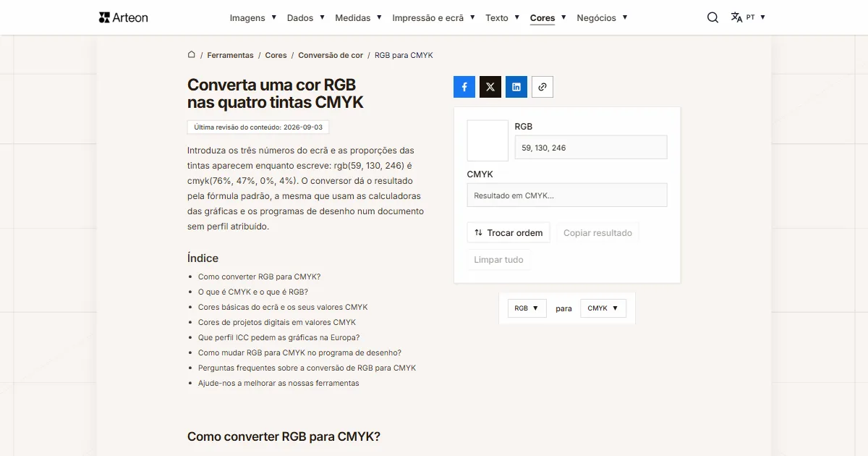Viewport: 868px width, 456px height.
Task: Open the Negócios menu
Action: [x=603, y=18]
